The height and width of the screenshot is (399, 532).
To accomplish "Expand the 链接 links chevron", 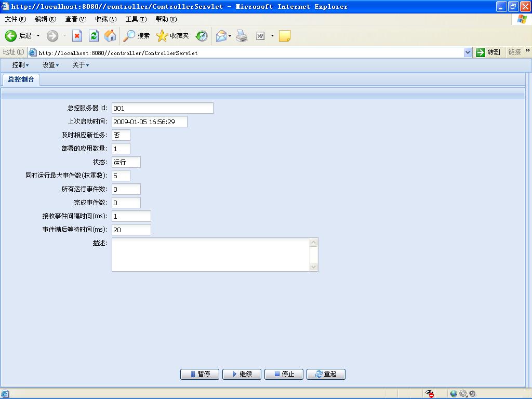I will pos(528,50).
